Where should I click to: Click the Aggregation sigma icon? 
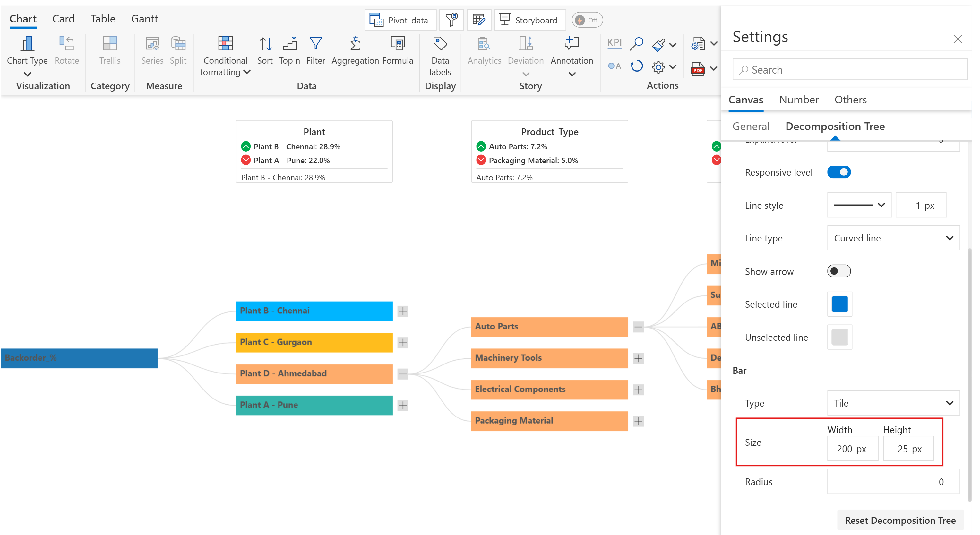coord(355,44)
